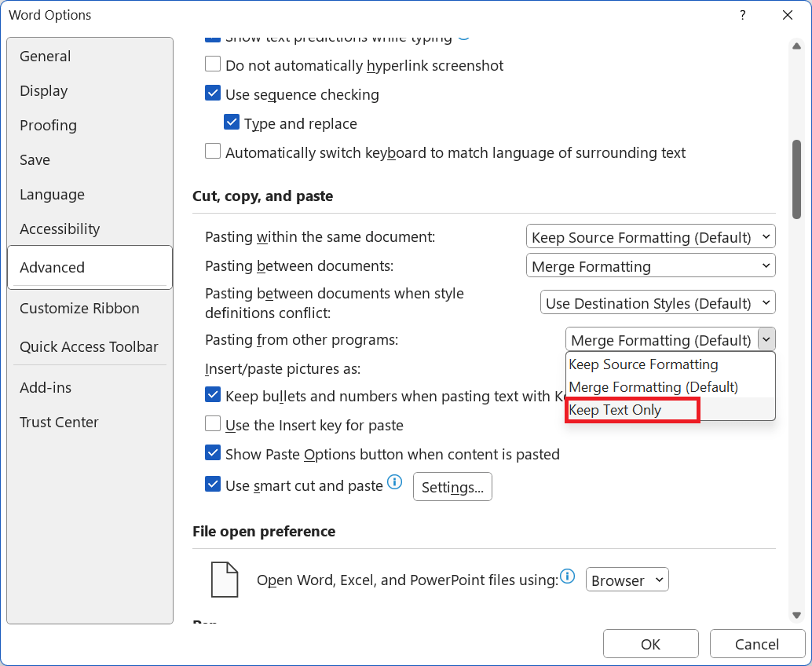Check Use the Insert key for paste
The width and height of the screenshot is (812, 666).
pos(213,424)
